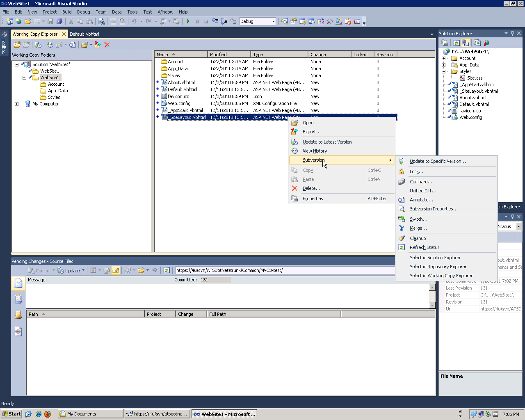Click the Update button in Pending Changes
Screen dimensions: 525x420
(x=68, y=270)
